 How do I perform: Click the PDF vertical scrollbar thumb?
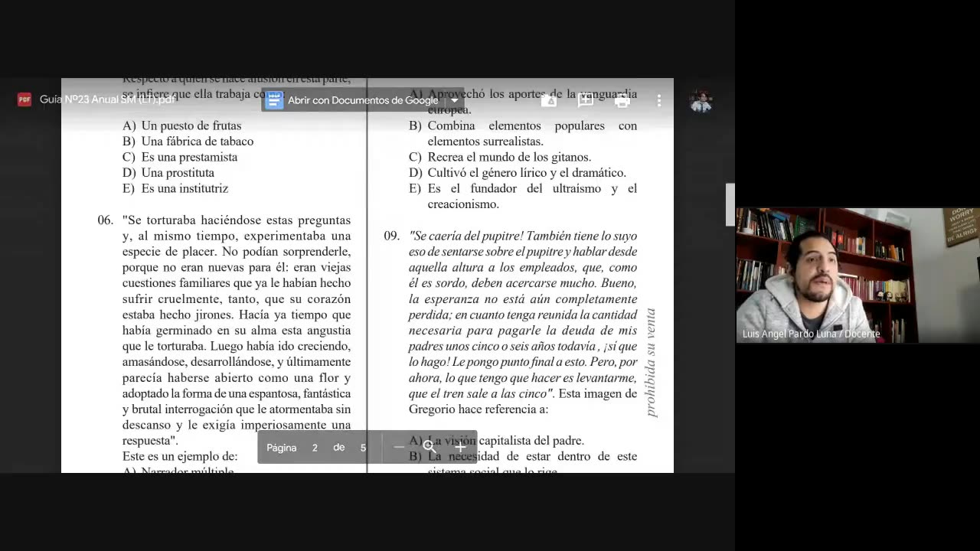tap(730, 204)
